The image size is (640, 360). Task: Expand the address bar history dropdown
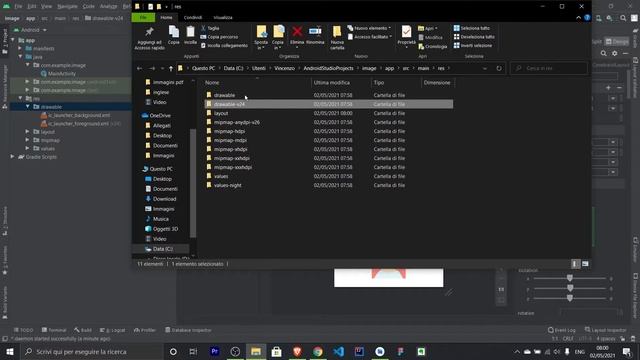pos(485,68)
